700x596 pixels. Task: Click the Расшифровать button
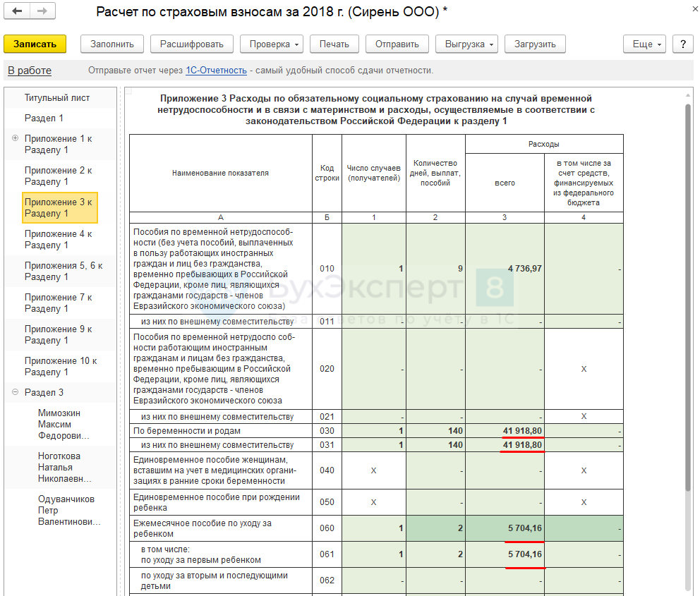click(x=192, y=44)
